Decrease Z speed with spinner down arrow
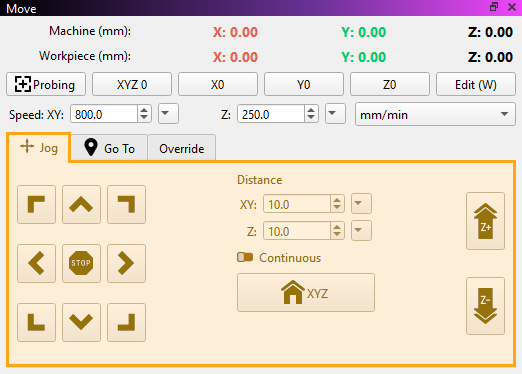 (x=311, y=118)
